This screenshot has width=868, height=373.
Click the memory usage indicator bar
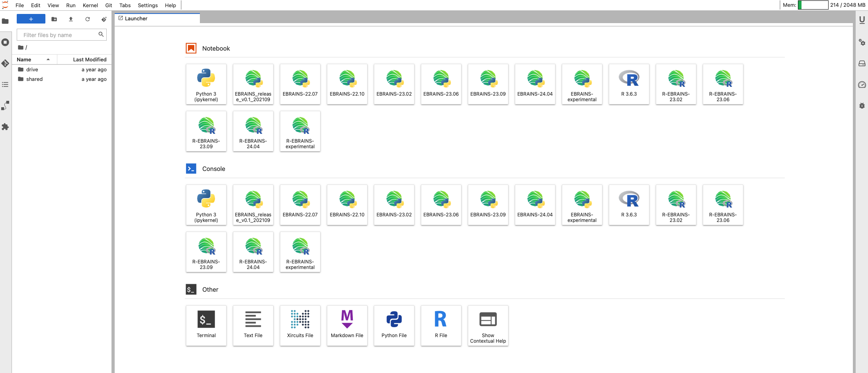coord(813,5)
